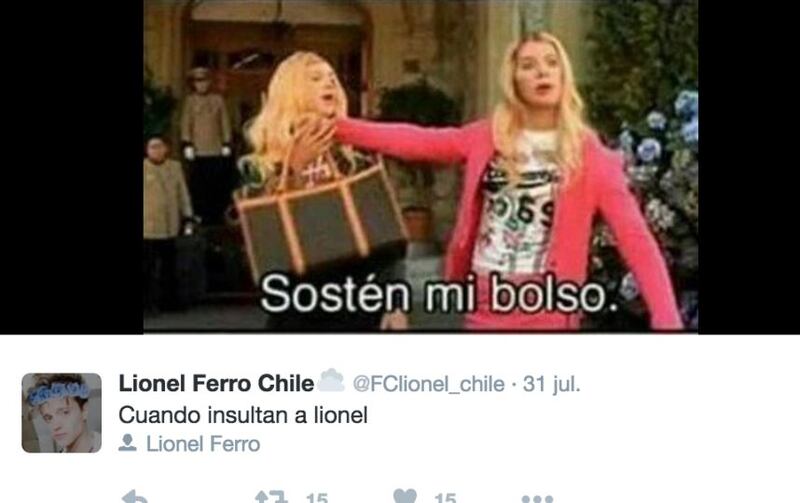Click the black bar left of the image
Screen dimensions: 800x503
(71, 166)
